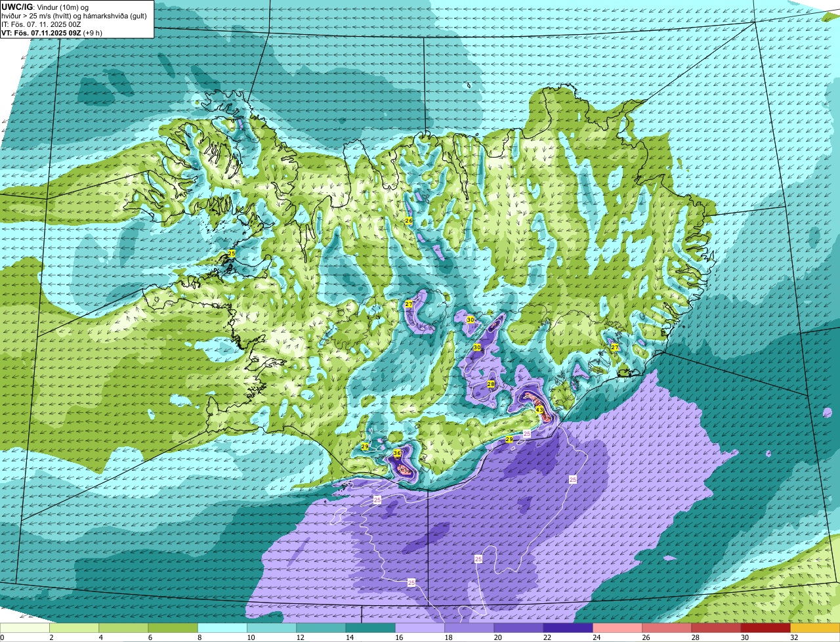This screenshot has height=642, width=840.
Task: Select the light green 2–4 m/s legend swatch
Action: click(x=74, y=628)
